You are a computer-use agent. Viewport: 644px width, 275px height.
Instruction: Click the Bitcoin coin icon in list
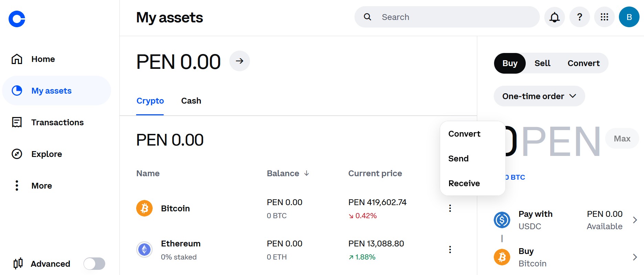click(x=144, y=208)
